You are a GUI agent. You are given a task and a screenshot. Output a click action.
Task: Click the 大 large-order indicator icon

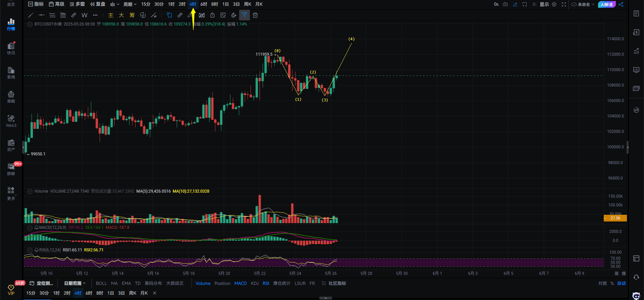click(x=121, y=15)
